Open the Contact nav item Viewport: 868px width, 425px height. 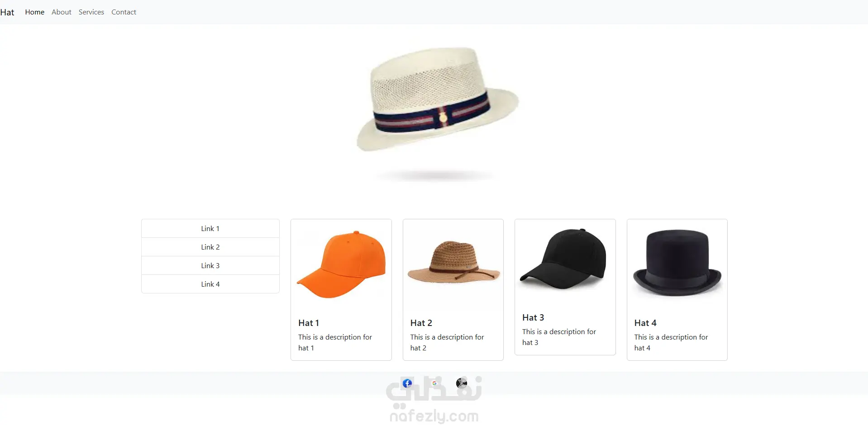click(x=124, y=12)
